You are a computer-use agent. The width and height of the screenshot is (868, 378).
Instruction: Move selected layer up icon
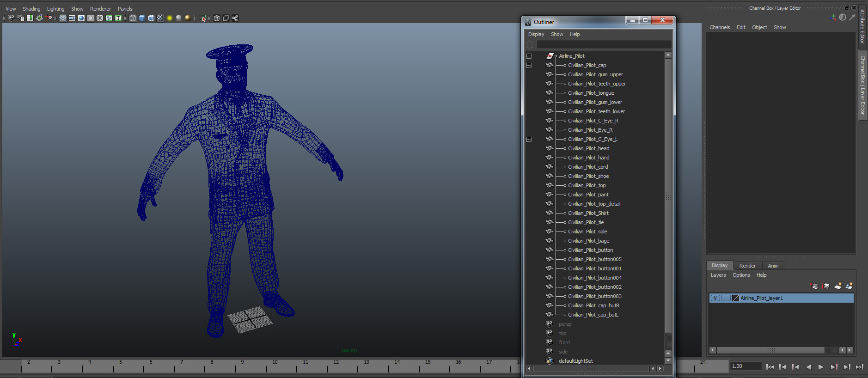814,286
